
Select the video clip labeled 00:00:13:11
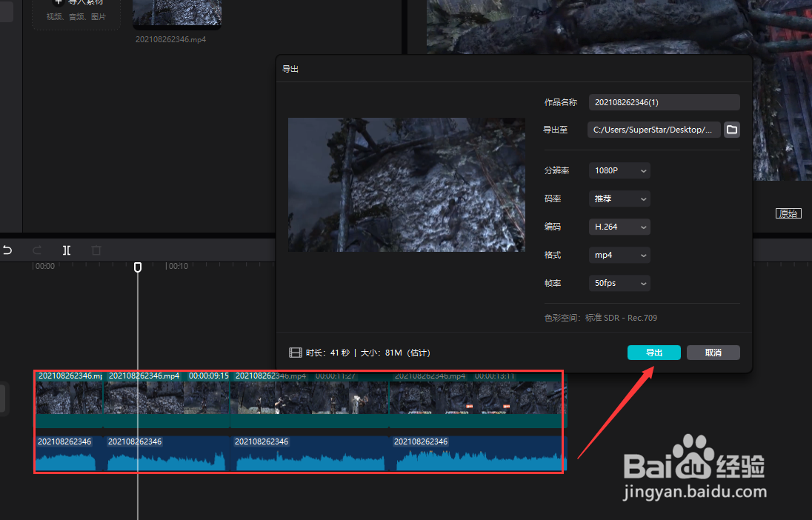476,399
